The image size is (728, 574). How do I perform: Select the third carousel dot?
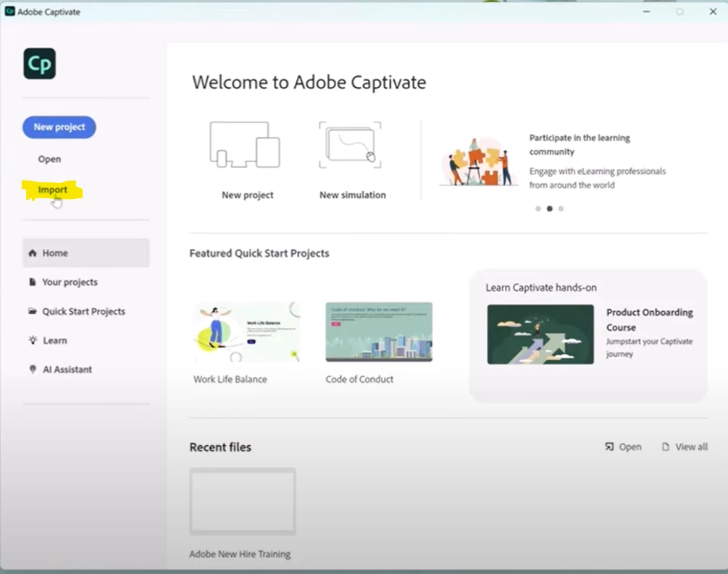(561, 208)
